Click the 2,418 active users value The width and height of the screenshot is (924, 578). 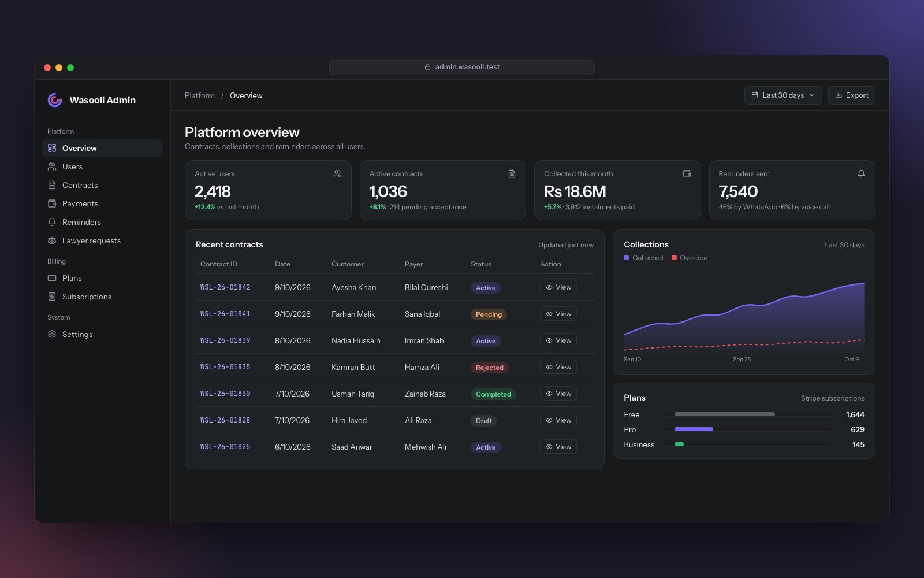[x=213, y=191]
